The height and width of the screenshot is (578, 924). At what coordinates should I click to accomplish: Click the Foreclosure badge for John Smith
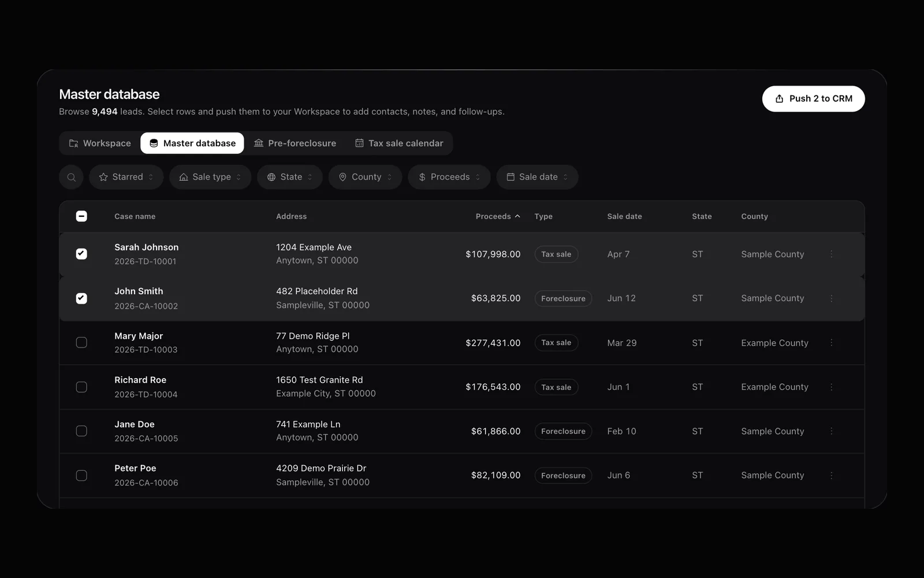pos(563,298)
